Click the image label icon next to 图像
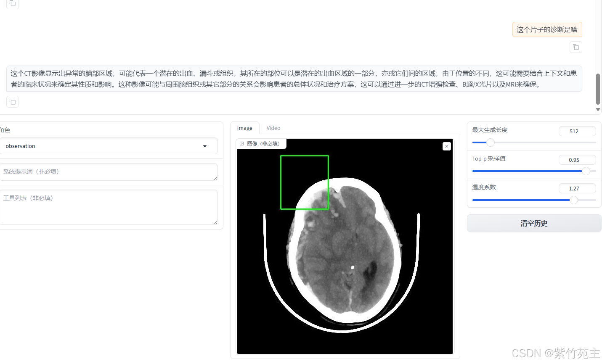Image resolution: width=602 pixels, height=364 pixels. pos(242,144)
